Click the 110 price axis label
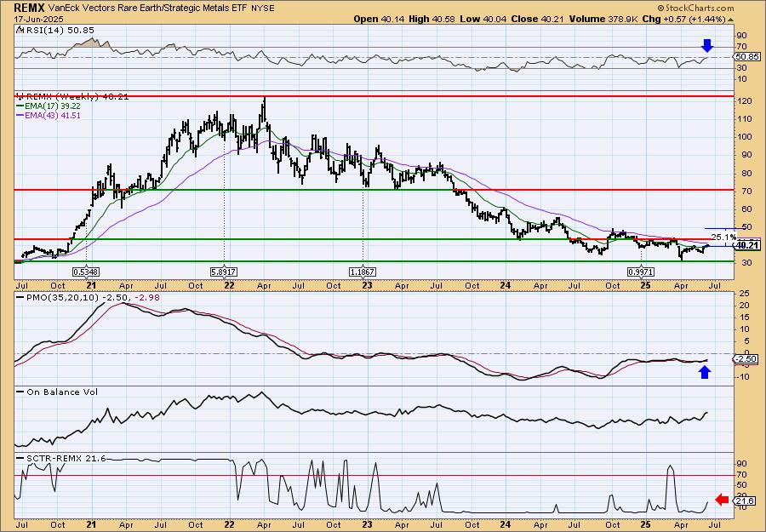Screen dimensions: 766x532 pos(744,118)
